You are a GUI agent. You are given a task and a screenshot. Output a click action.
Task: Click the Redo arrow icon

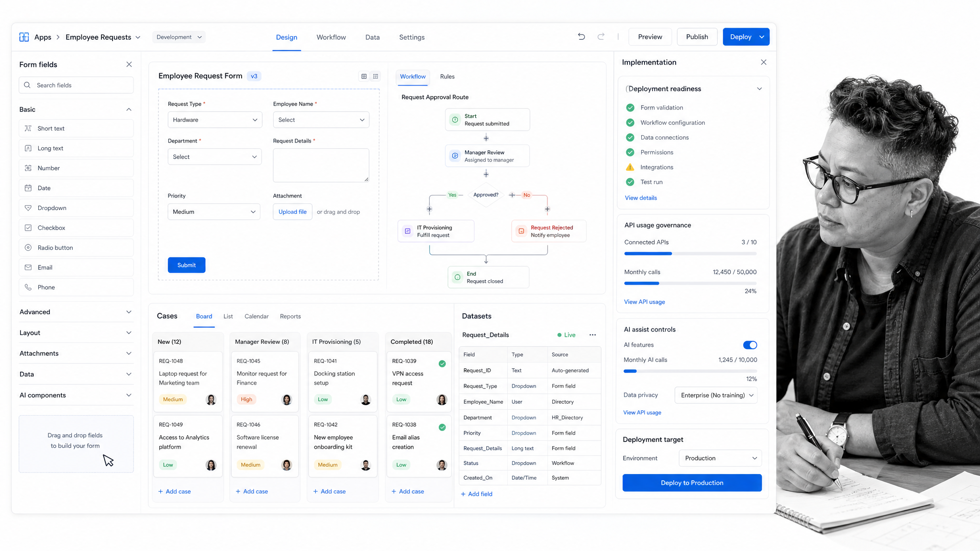click(601, 36)
